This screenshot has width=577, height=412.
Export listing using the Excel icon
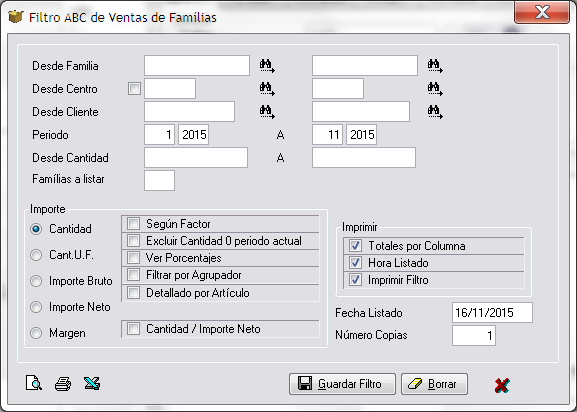tap(92, 383)
